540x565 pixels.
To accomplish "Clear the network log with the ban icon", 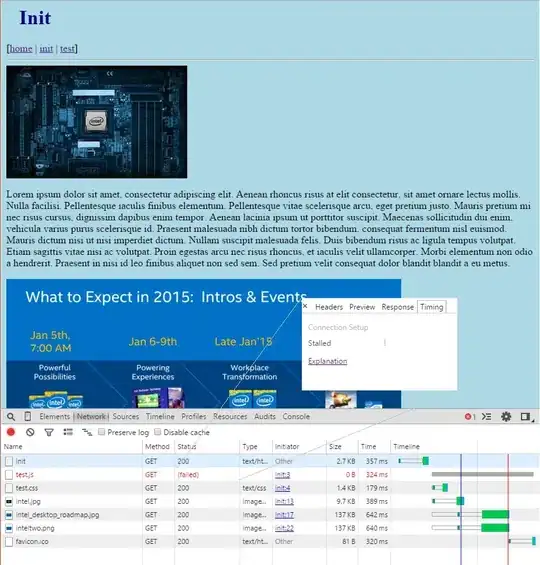I will click(30, 432).
